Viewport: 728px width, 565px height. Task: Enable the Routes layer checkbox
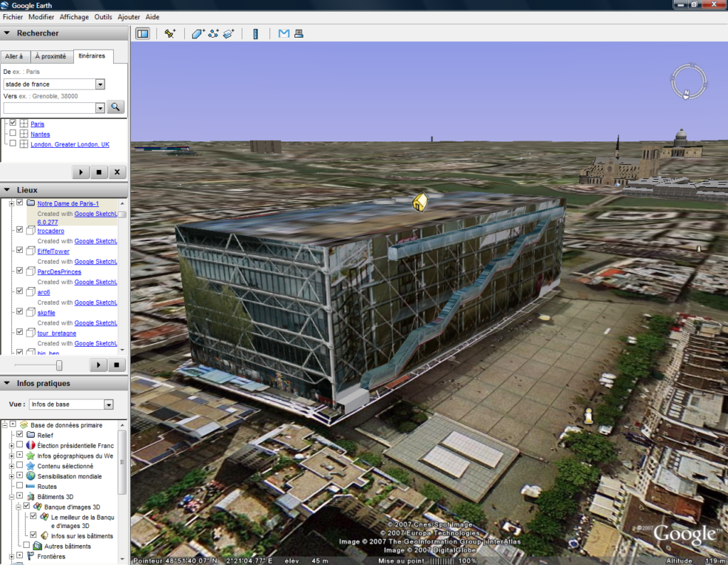pos(19,485)
